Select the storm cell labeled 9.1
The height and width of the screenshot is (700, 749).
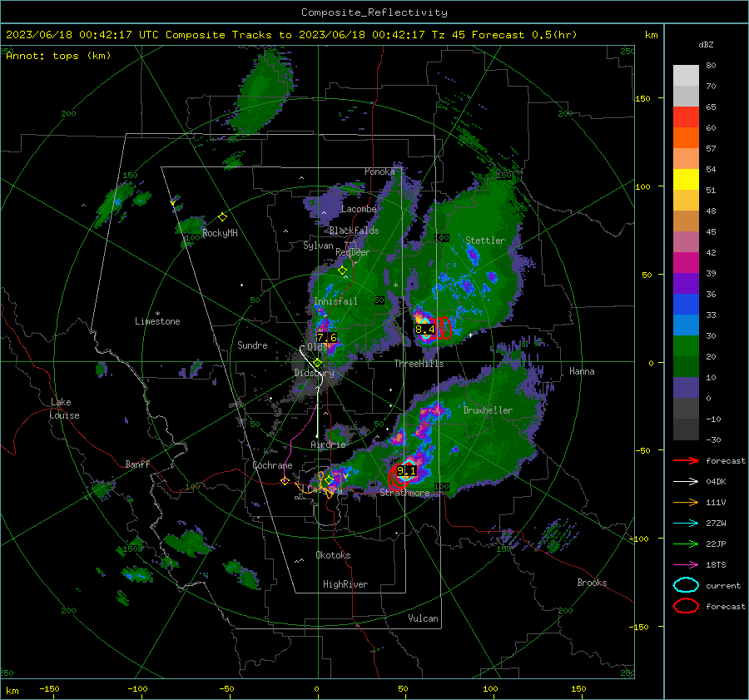pyautogui.click(x=406, y=471)
